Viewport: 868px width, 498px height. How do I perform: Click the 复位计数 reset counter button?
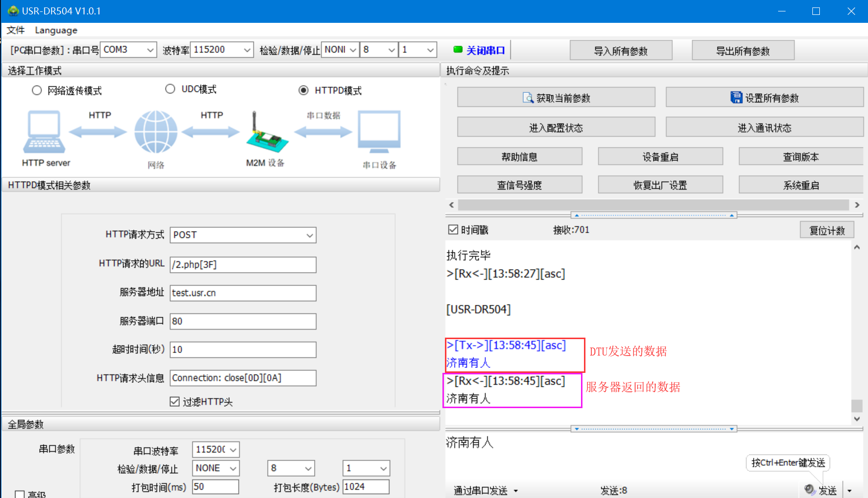click(827, 230)
